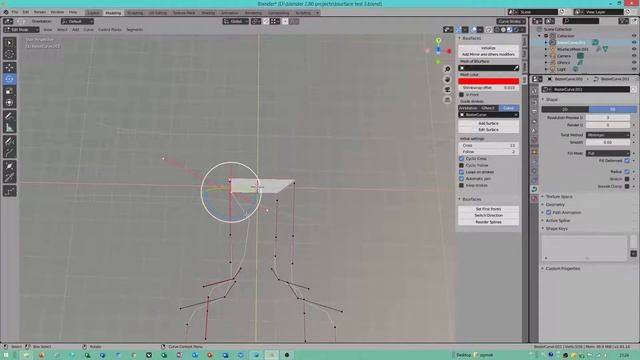Switch to the UV Editing workspace tab
The height and width of the screenshot is (360, 640).
click(158, 13)
